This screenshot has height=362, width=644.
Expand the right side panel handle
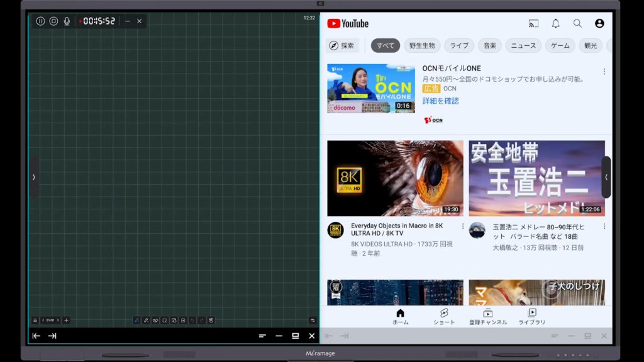point(606,177)
